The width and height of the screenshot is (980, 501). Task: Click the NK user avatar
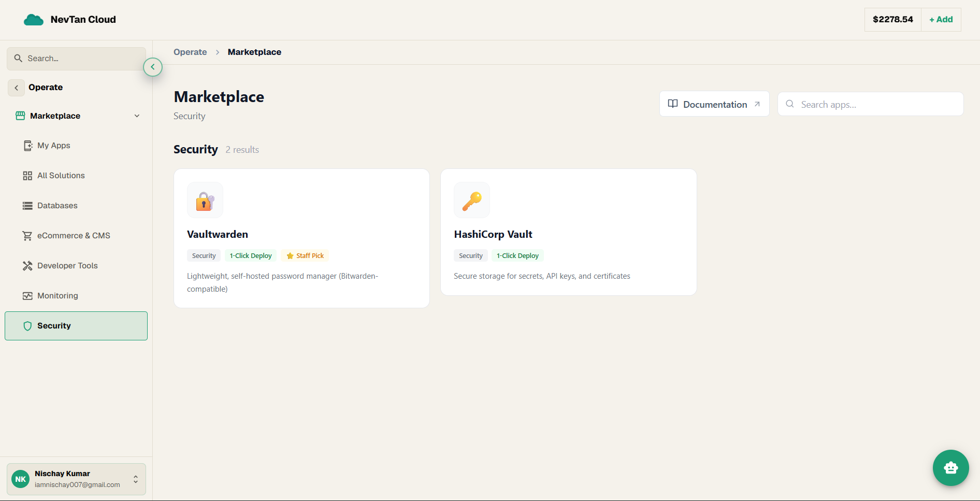21,479
